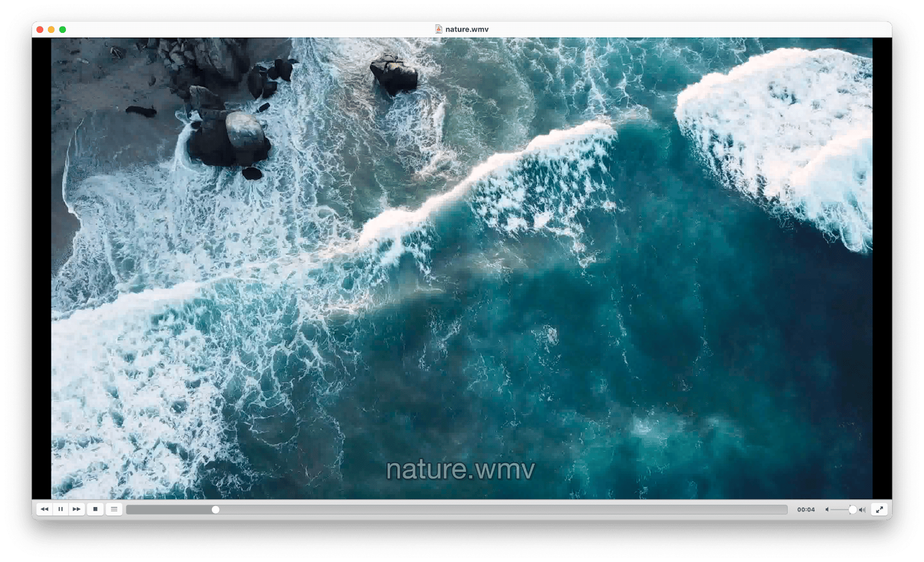Stop the video playback
Screen dimensions: 924x562
[95, 509]
